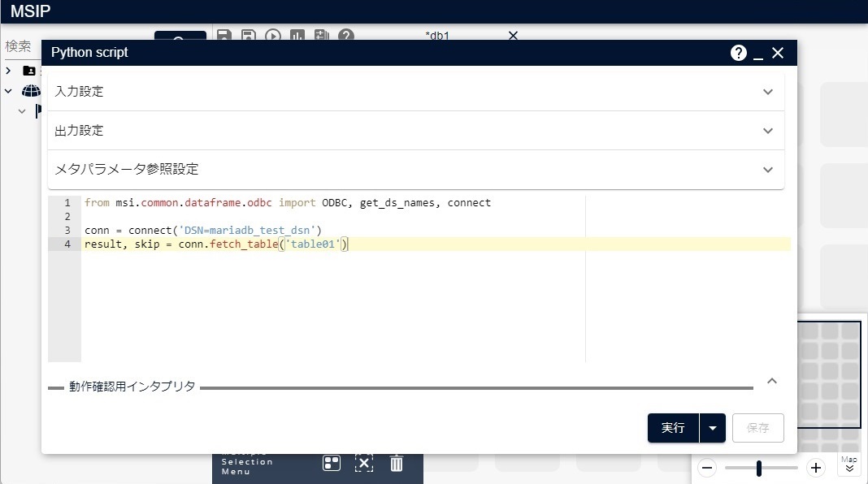868x484 pixels.
Task: Collapse the globe tree node
Action: coord(8,91)
